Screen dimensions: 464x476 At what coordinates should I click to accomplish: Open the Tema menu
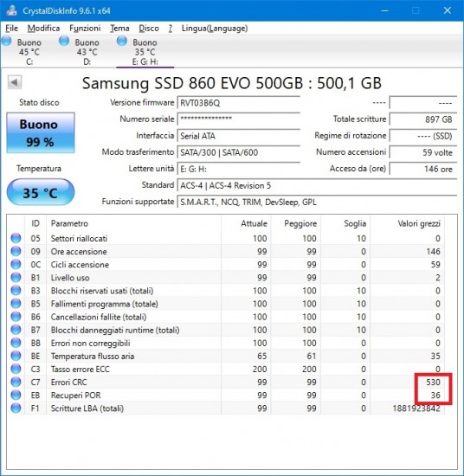pos(119,29)
